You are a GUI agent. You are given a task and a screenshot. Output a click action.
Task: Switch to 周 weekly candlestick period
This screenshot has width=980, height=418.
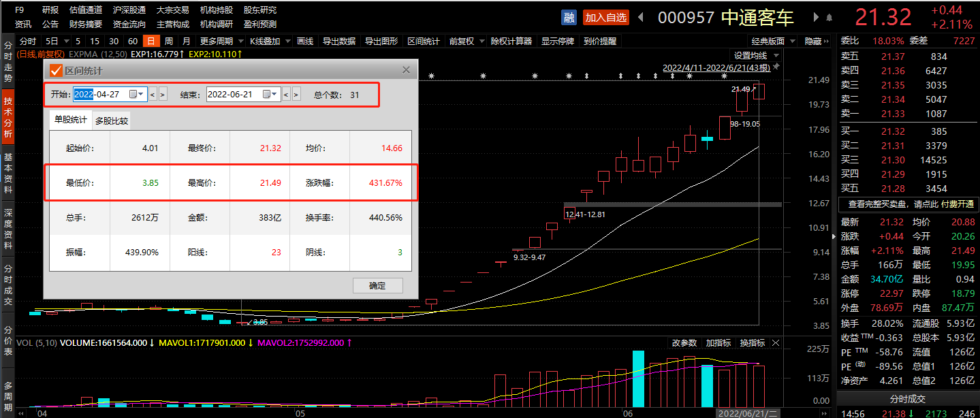(x=168, y=41)
